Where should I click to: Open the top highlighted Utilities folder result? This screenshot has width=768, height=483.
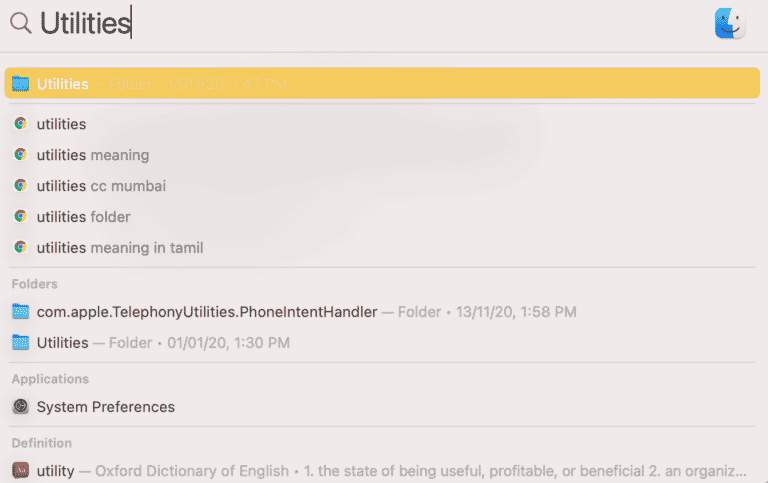pos(382,84)
